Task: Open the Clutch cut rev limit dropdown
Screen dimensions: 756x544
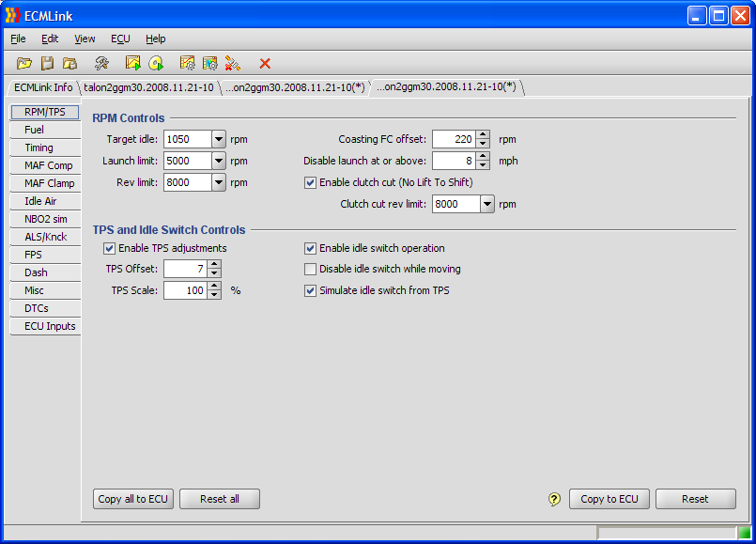Action: click(486, 204)
